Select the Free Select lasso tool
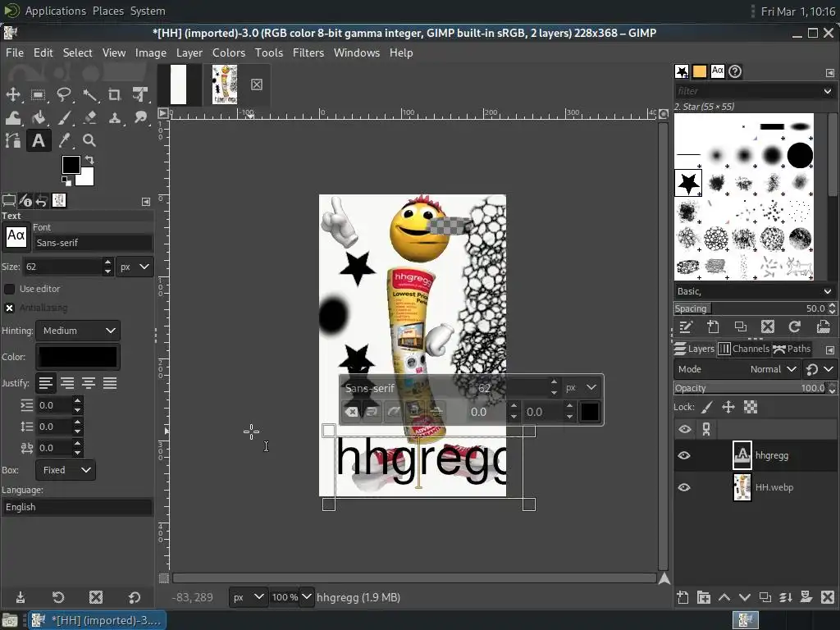 tap(64, 95)
